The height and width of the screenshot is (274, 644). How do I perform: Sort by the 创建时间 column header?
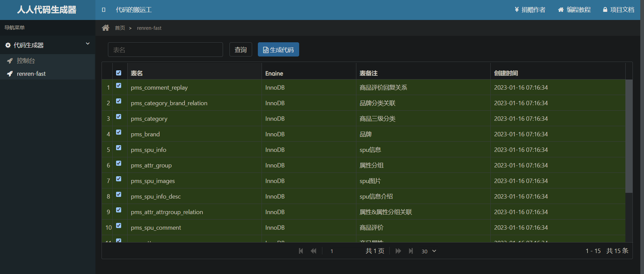(x=506, y=73)
